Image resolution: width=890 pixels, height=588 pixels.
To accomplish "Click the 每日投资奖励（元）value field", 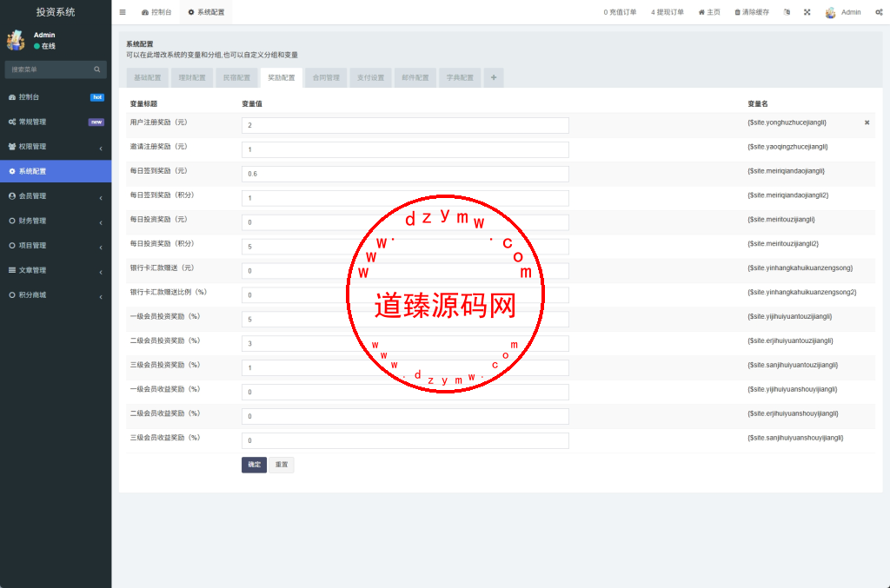I will [405, 222].
